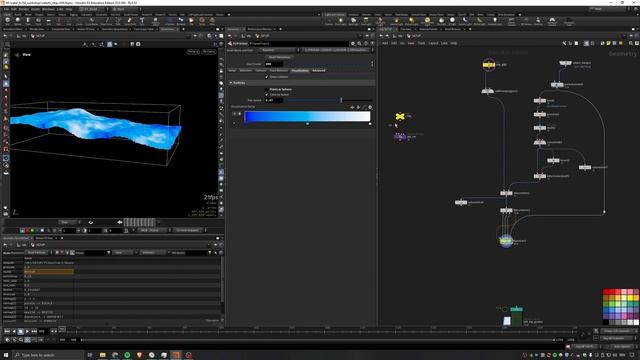
Task: Switch to the Advanced parameter tab
Action: (x=319, y=71)
